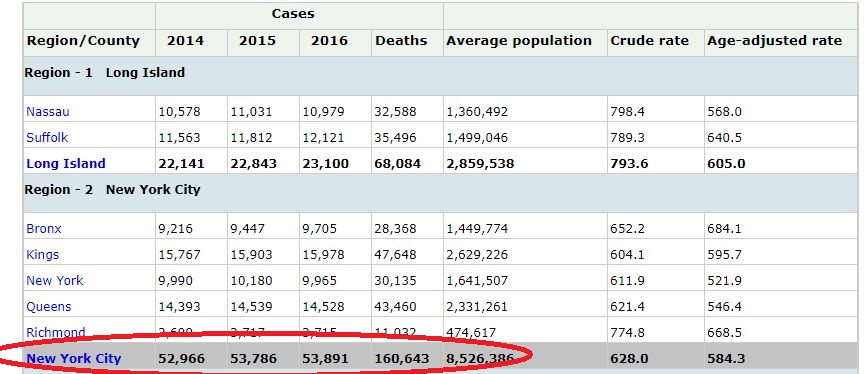Open the Bronx county link
Image resolution: width=867 pixels, height=374 pixels.
tap(44, 228)
